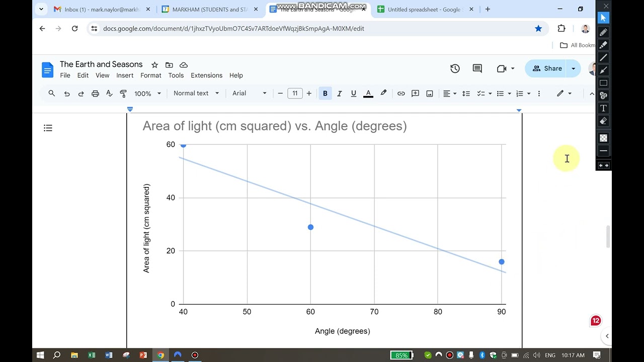Switch to Untitled spreadsheet tab

click(x=424, y=10)
